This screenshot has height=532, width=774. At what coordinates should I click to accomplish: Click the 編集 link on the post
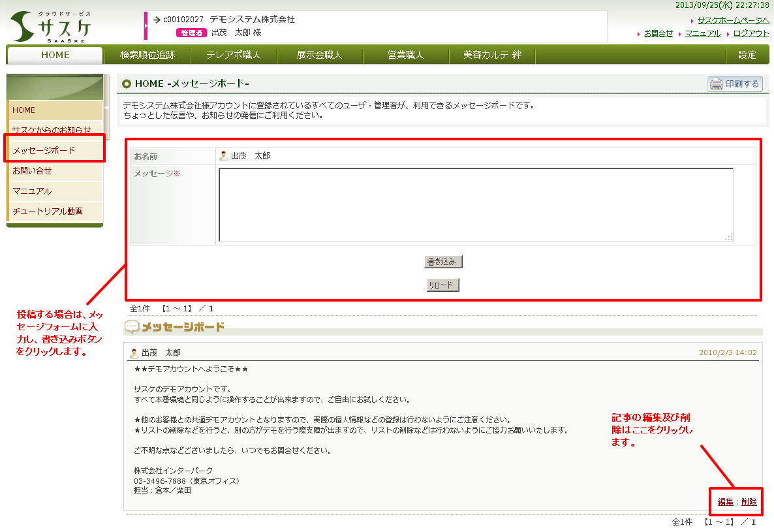click(x=725, y=502)
